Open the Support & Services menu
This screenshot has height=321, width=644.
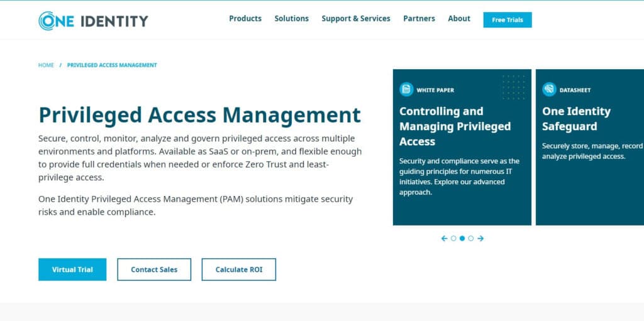[x=356, y=18]
